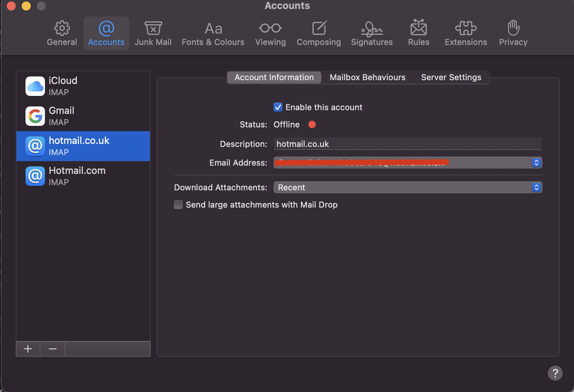Click the hotmail.co.uk account @ icon
This screenshot has height=392, width=574.
pyautogui.click(x=35, y=146)
